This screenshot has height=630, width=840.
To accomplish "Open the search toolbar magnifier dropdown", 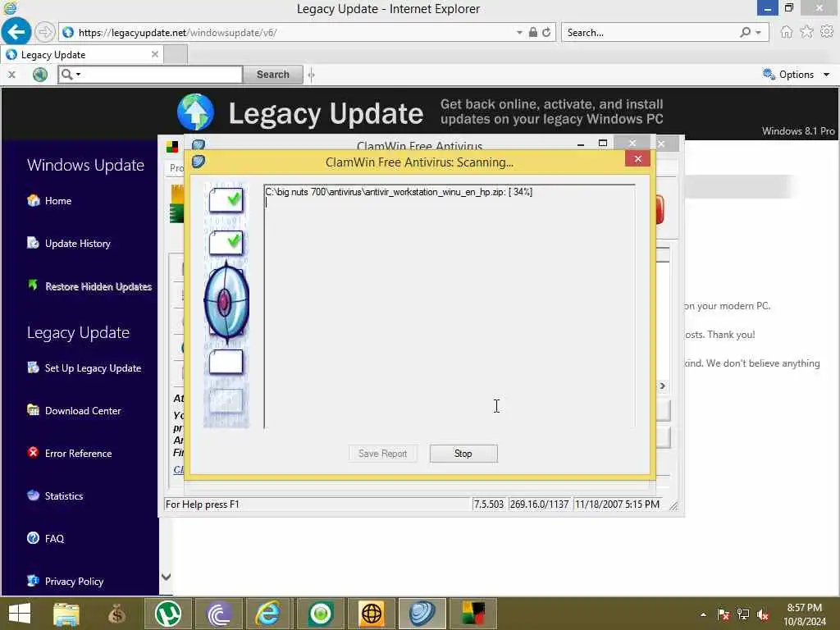I will (x=78, y=75).
